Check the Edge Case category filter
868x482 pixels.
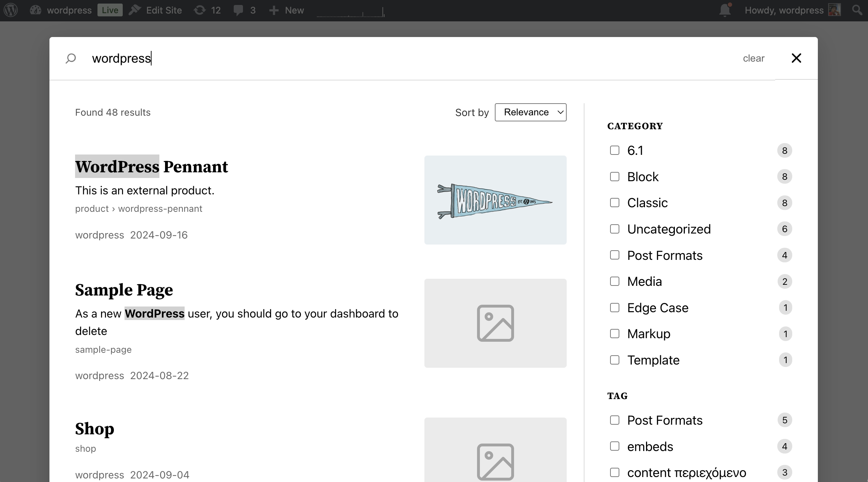(615, 308)
